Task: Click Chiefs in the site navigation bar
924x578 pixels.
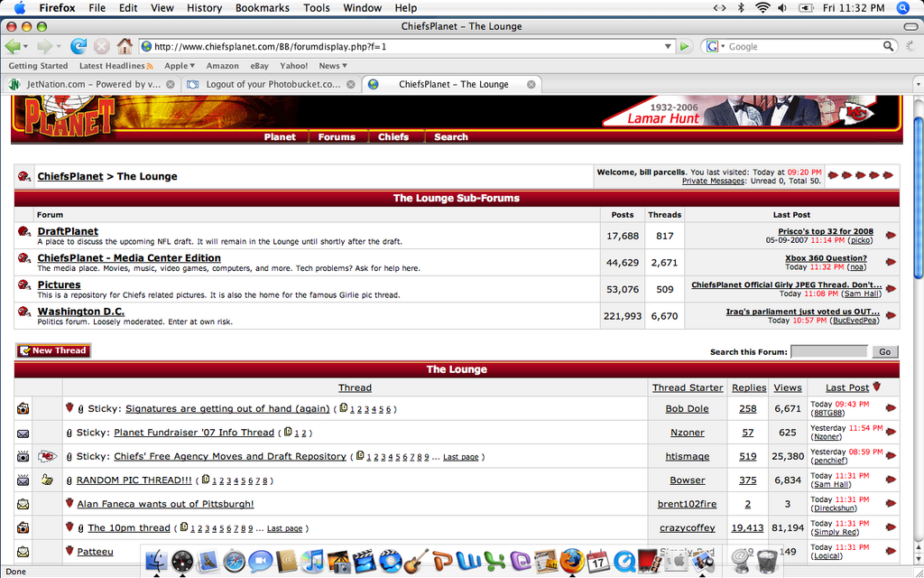Action: (x=393, y=137)
